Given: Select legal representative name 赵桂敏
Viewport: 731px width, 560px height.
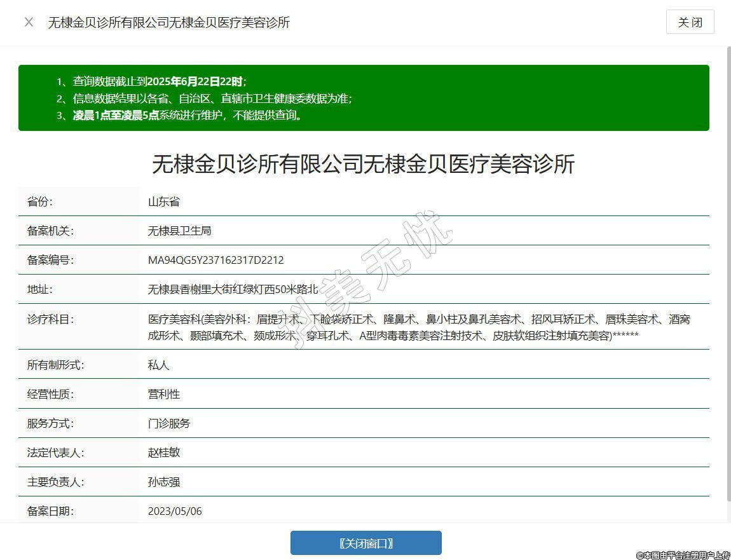Looking at the screenshot, I should (164, 453).
